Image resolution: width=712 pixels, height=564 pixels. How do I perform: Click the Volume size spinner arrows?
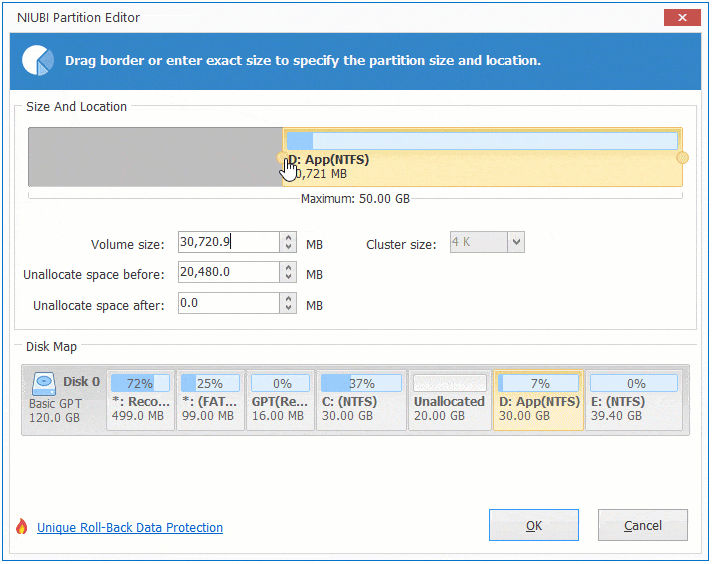click(289, 242)
